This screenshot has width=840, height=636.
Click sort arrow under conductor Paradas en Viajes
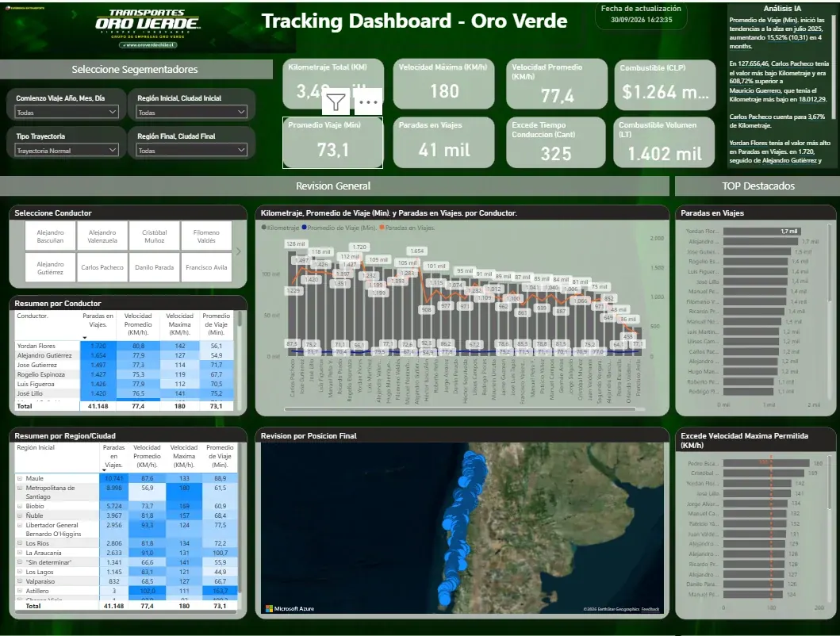click(85, 338)
